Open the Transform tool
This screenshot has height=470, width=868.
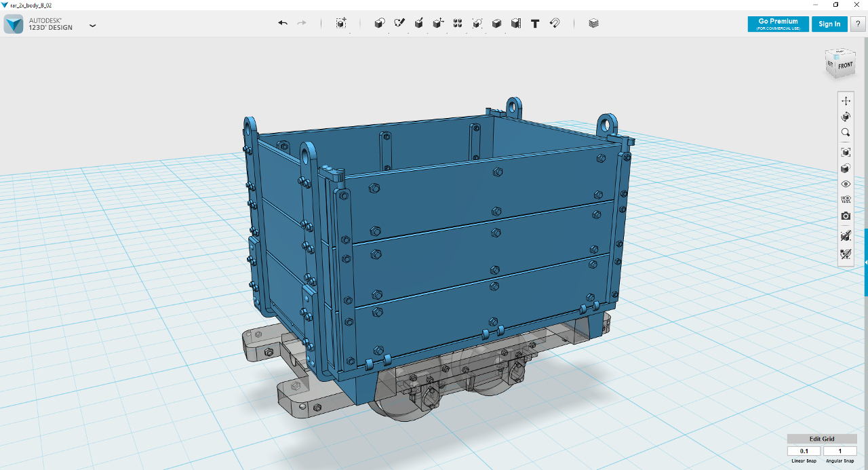pyautogui.click(x=341, y=23)
